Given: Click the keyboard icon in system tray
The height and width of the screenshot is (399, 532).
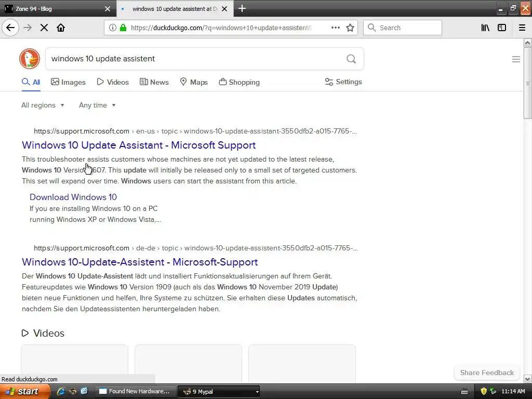Looking at the screenshot, I should (464, 392).
